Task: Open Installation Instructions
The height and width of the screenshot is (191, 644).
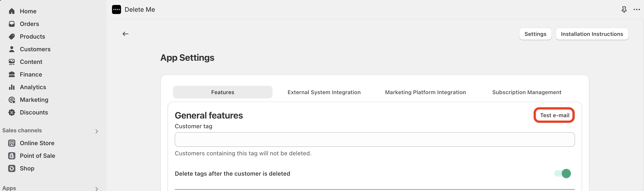Action: coord(592,34)
